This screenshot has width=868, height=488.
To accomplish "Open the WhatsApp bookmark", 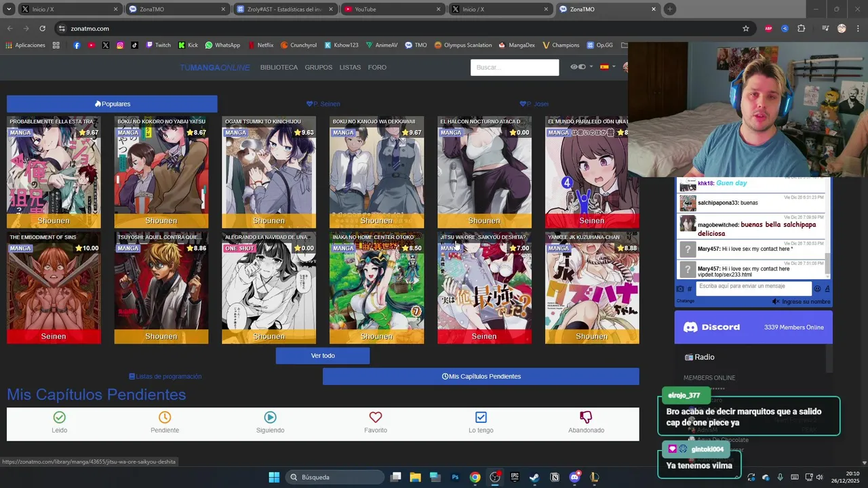I will pos(222,45).
